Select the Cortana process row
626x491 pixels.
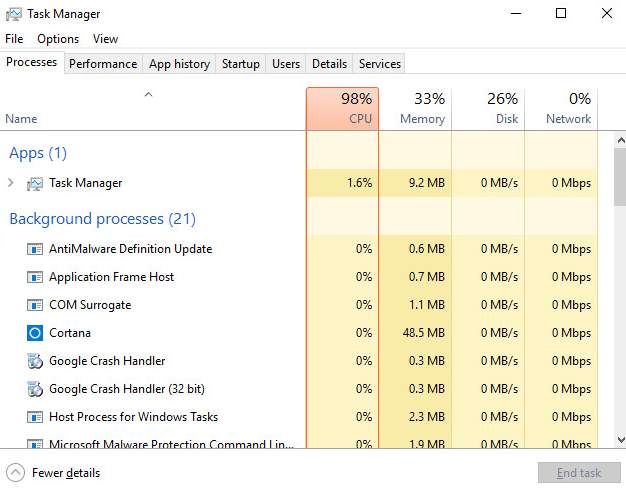click(299, 333)
